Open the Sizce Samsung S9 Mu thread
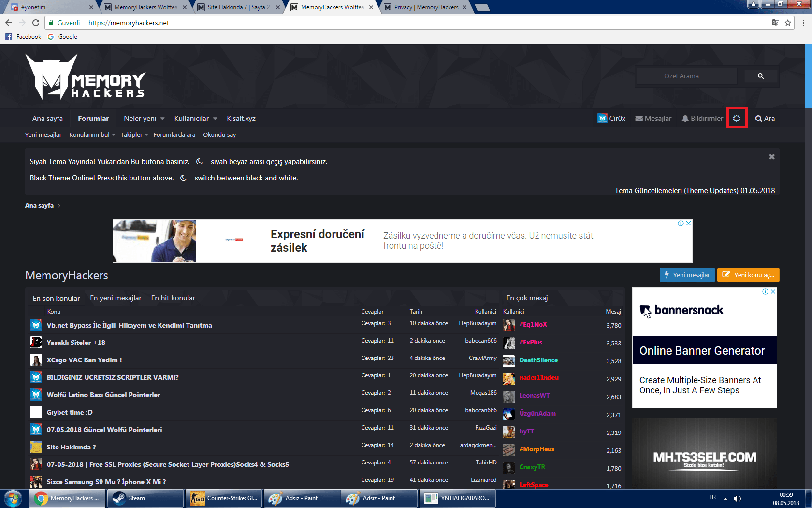The height and width of the screenshot is (508, 812). [106, 482]
